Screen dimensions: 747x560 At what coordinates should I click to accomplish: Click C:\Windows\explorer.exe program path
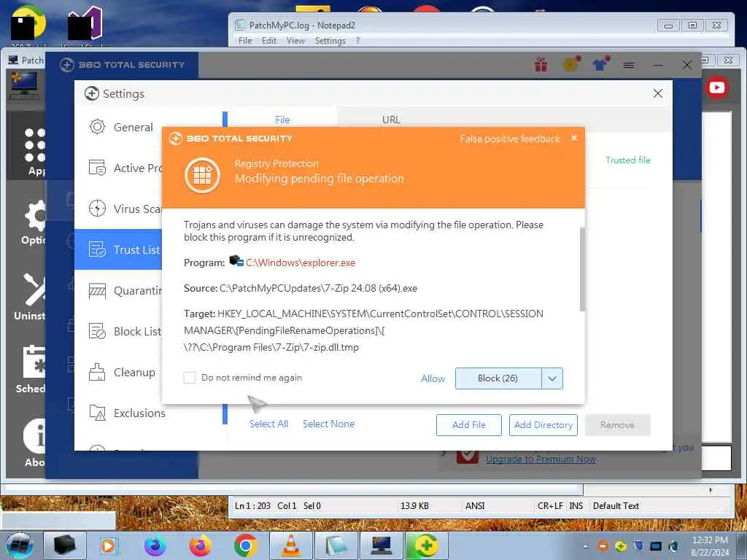click(x=301, y=262)
